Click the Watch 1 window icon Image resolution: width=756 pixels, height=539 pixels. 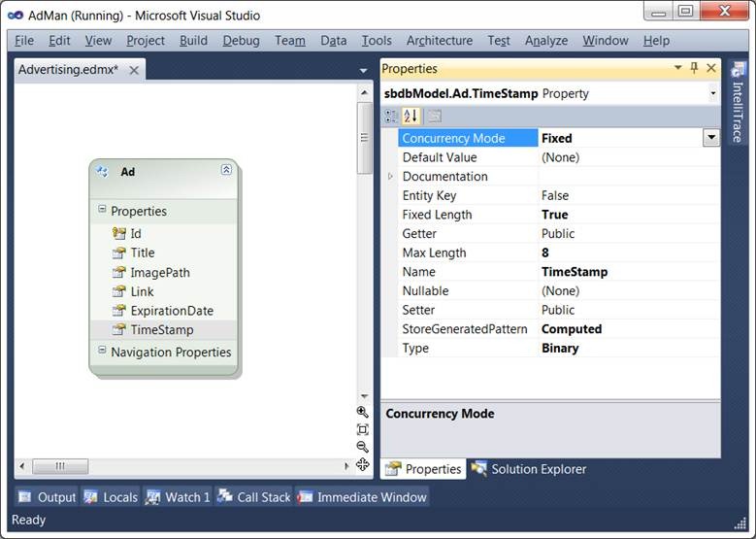pos(152,497)
